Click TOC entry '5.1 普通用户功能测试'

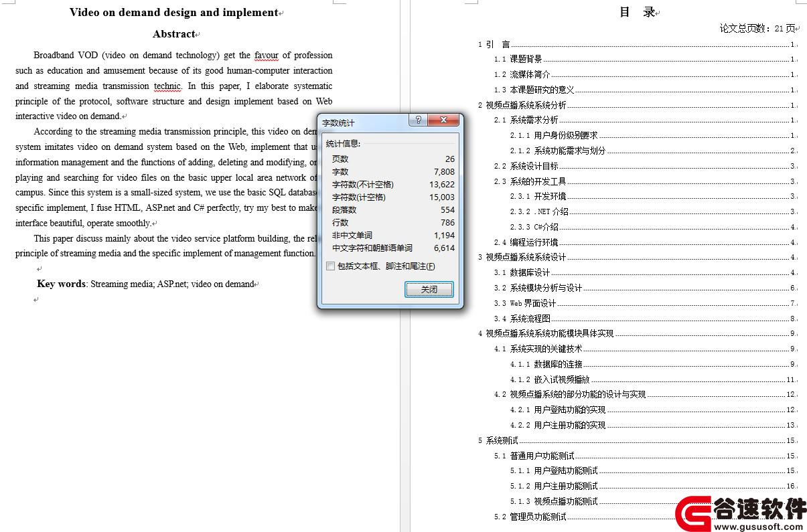[x=645, y=456]
